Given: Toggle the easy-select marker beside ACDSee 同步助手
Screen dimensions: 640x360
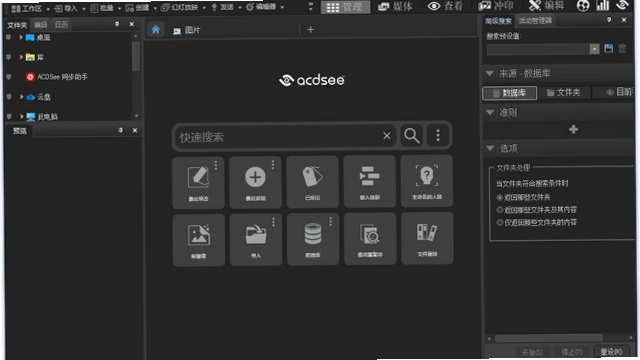Looking at the screenshot, I should [x=9, y=77].
